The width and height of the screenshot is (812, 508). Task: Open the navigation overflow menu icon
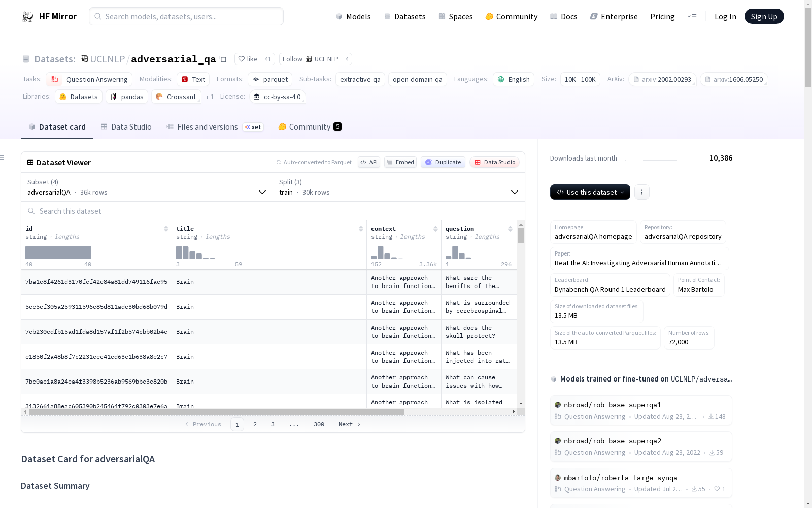[692, 17]
